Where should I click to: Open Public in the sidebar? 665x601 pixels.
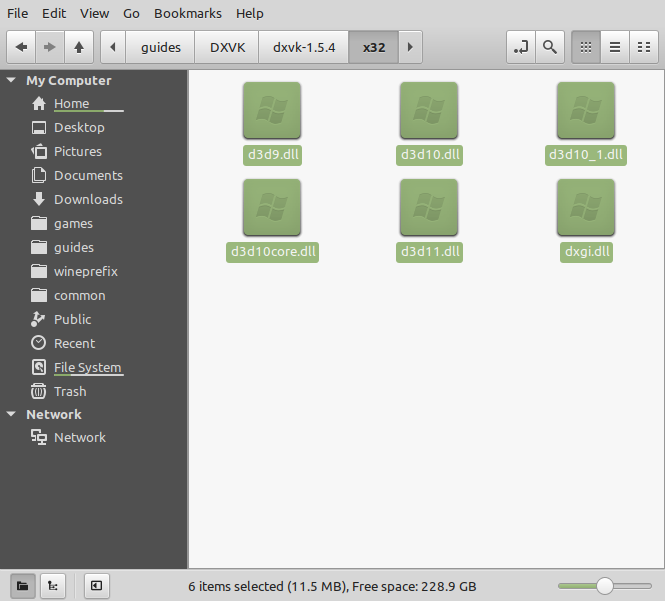coord(73,319)
